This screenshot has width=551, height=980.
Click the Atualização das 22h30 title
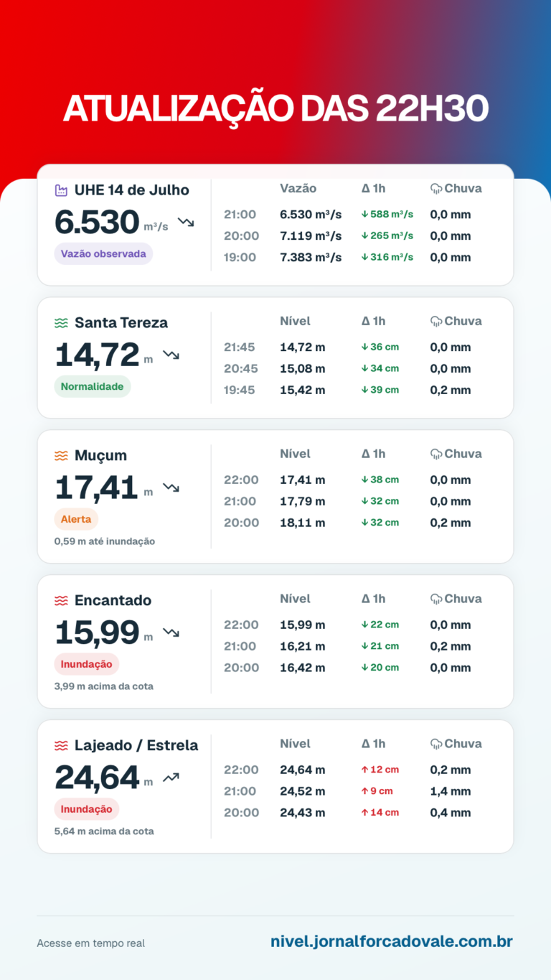click(x=276, y=109)
